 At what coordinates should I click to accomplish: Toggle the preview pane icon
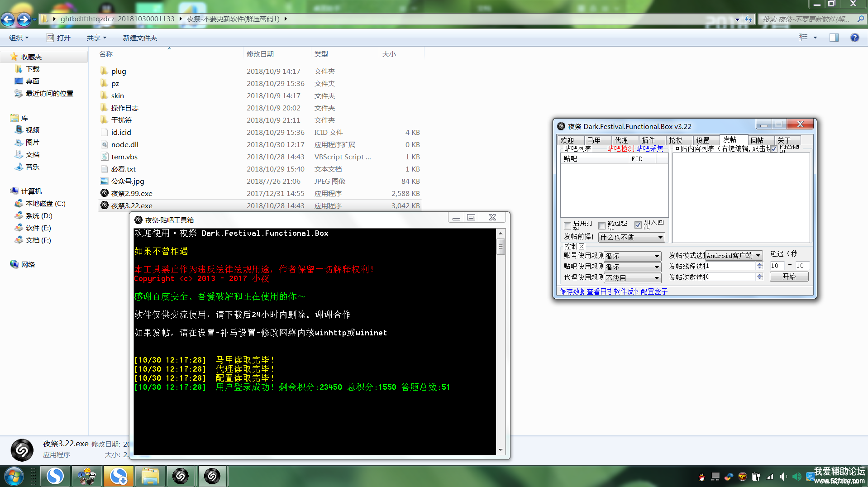coord(834,38)
